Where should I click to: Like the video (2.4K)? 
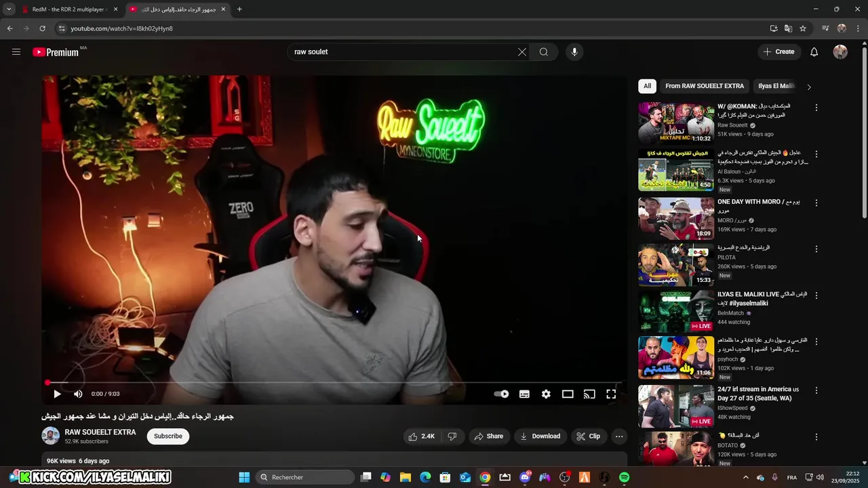pos(421,436)
